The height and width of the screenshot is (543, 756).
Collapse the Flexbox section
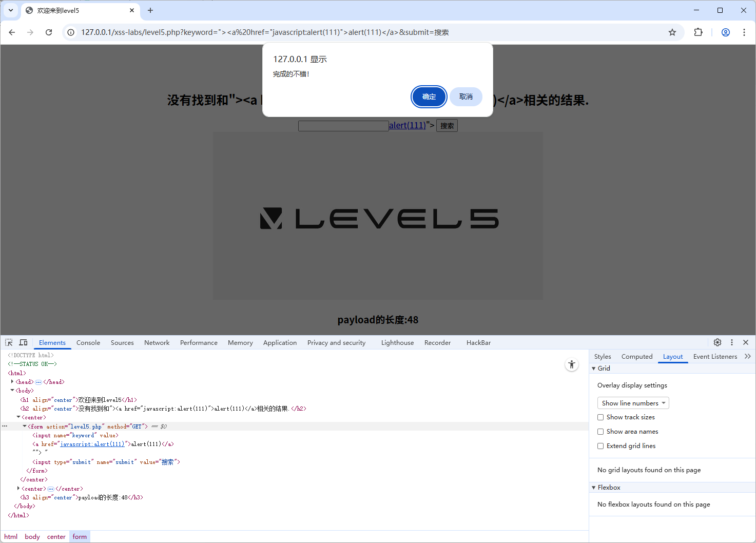click(x=594, y=488)
